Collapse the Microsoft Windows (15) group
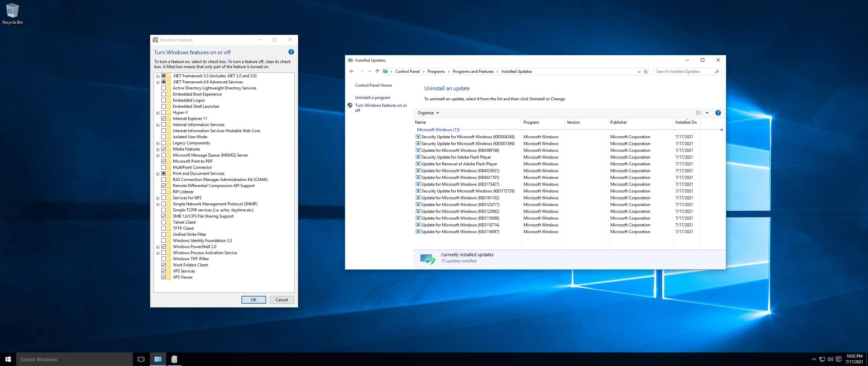The image size is (868, 366). [x=721, y=130]
